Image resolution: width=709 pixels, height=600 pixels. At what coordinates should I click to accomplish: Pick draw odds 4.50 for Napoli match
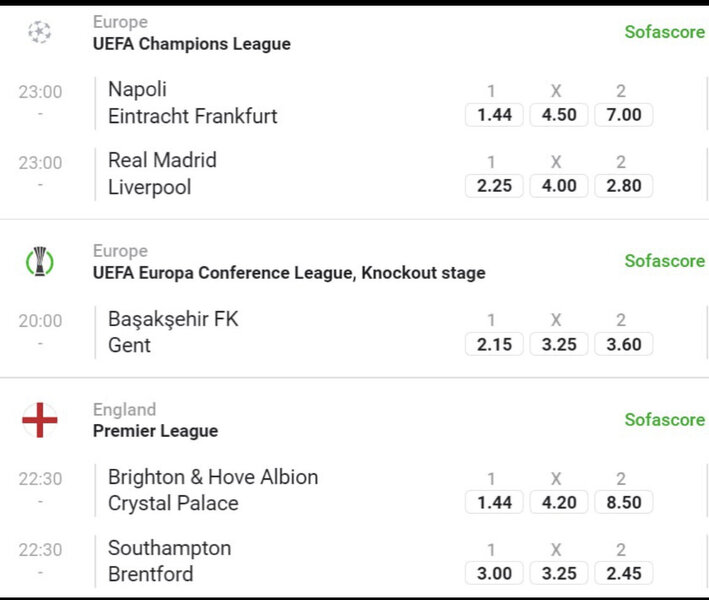[559, 115]
